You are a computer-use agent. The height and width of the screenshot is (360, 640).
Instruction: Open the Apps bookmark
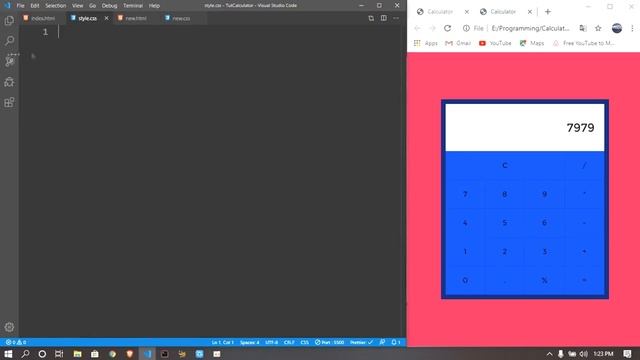tap(426, 43)
